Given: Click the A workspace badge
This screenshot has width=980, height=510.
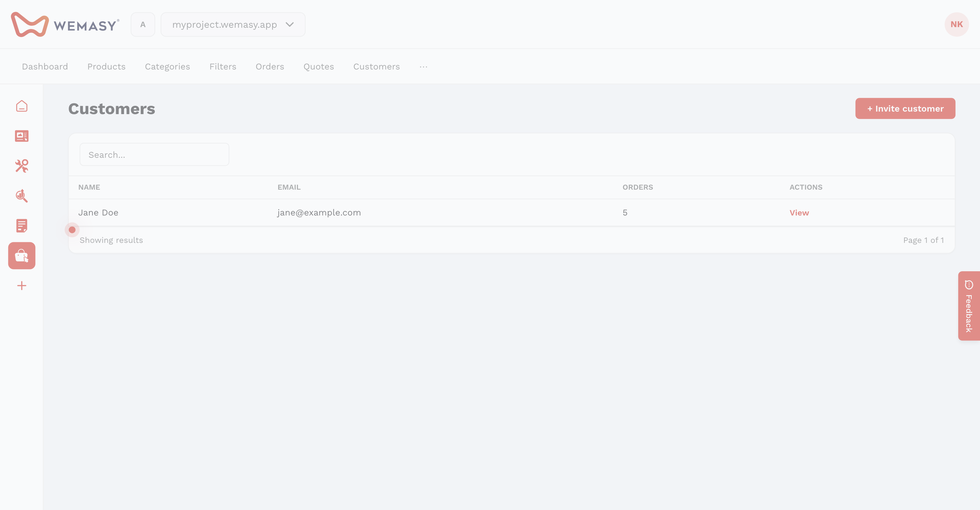Looking at the screenshot, I should (143, 24).
